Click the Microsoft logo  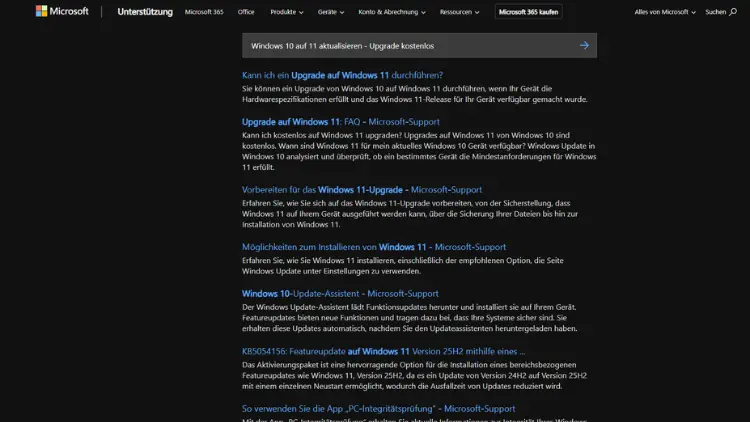click(62, 11)
